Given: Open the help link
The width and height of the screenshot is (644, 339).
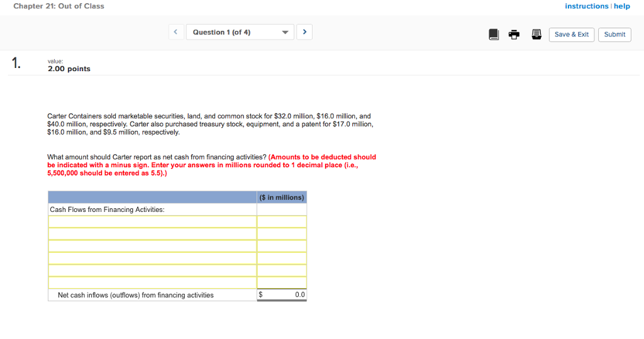Looking at the screenshot, I should click(x=622, y=6).
